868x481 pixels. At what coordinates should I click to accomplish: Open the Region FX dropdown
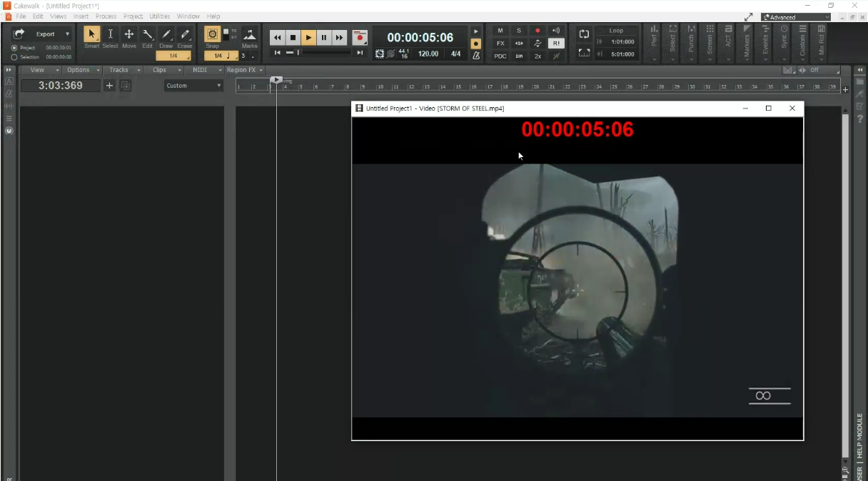click(245, 70)
